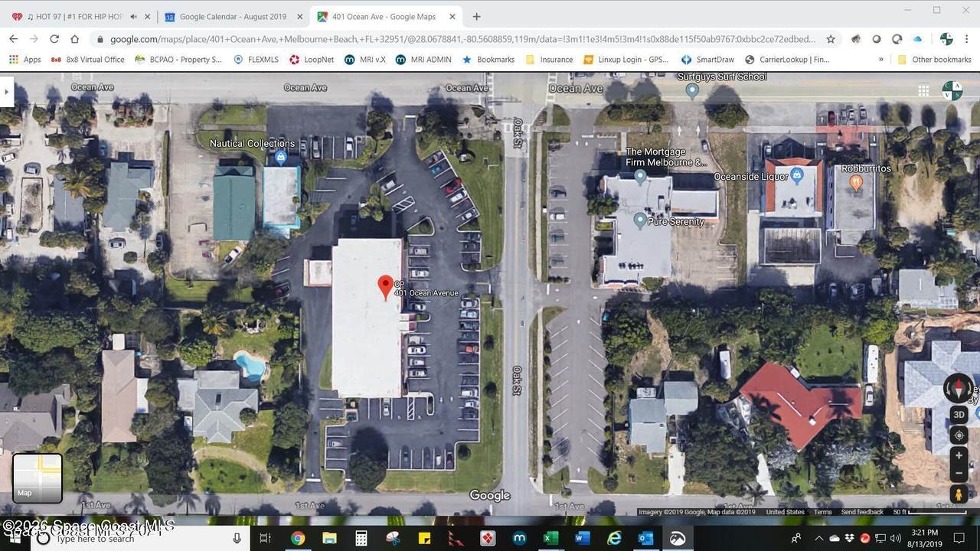Screen dimensions: 980x551
Task: Open the Google apps grid icon
Action: [x=924, y=91]
